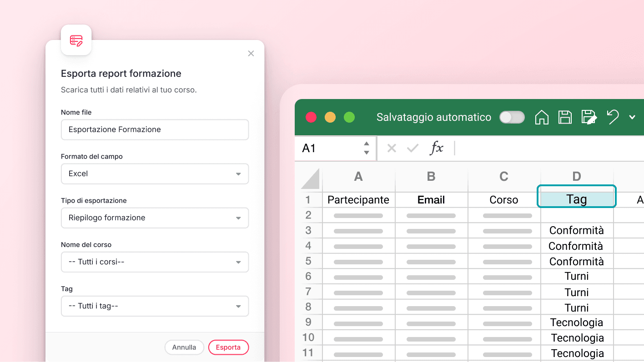The height and width of the screenshot is (362, 644).
Task: Click the green maximize window button
Action: coord(349,117)
